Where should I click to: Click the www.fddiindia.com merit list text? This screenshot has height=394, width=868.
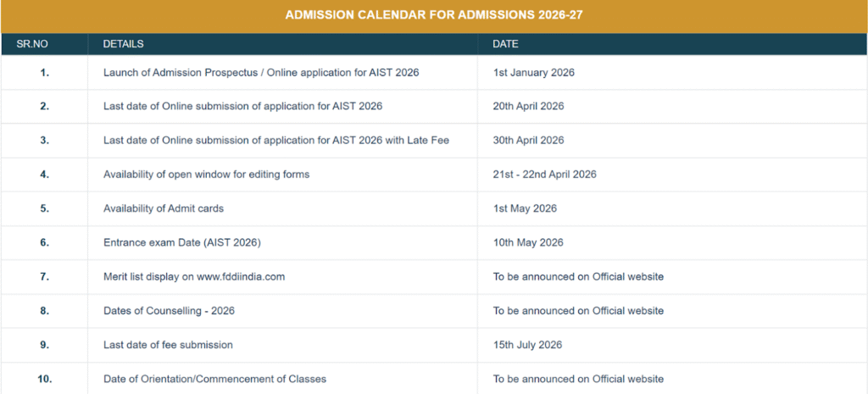click(x=242, y=277)
